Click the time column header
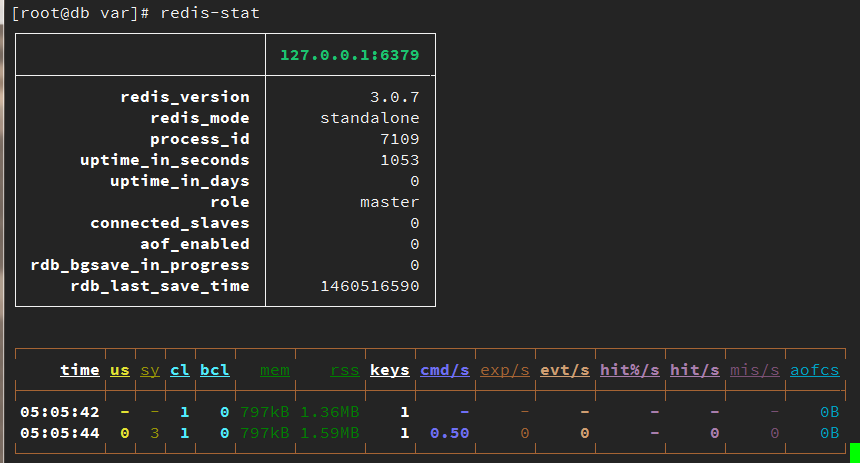The width and height of the screenshot is (860, 463). click(x=80, y=370)
